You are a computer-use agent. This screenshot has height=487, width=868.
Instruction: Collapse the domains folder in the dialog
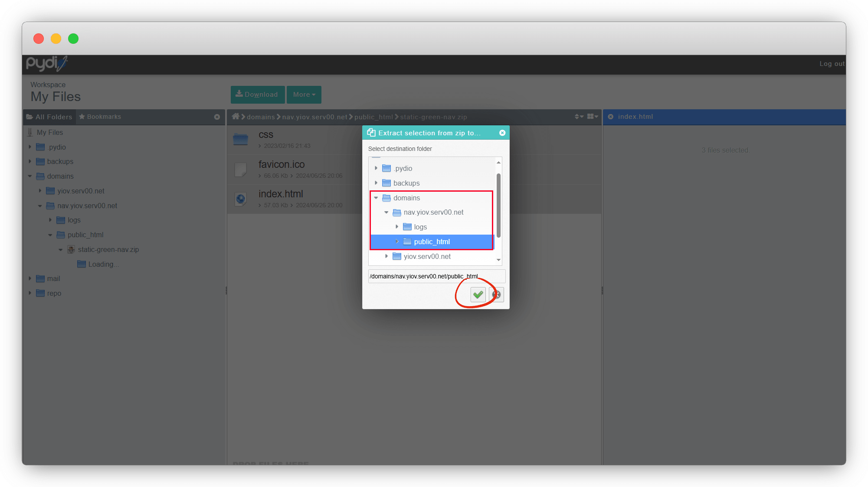(x=376, y=198)
